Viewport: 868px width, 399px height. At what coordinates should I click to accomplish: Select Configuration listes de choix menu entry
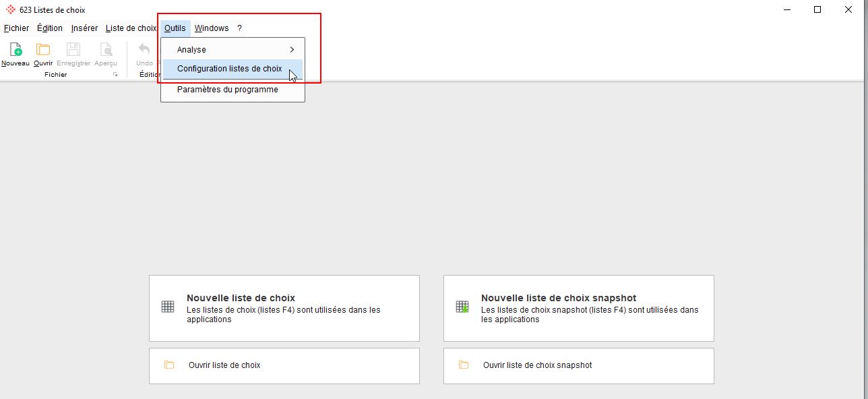pos(229,69)
